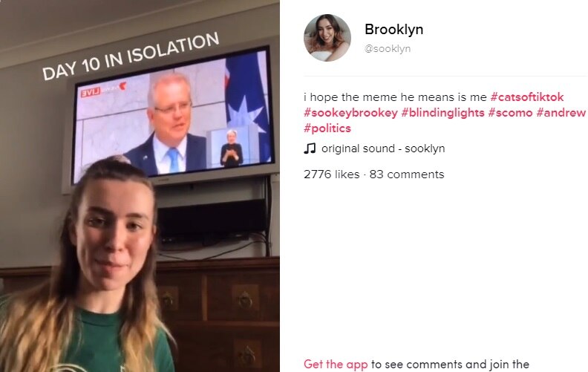Click the Get the app link
Screen dimensions: 588x372
[x=336, y=364]
